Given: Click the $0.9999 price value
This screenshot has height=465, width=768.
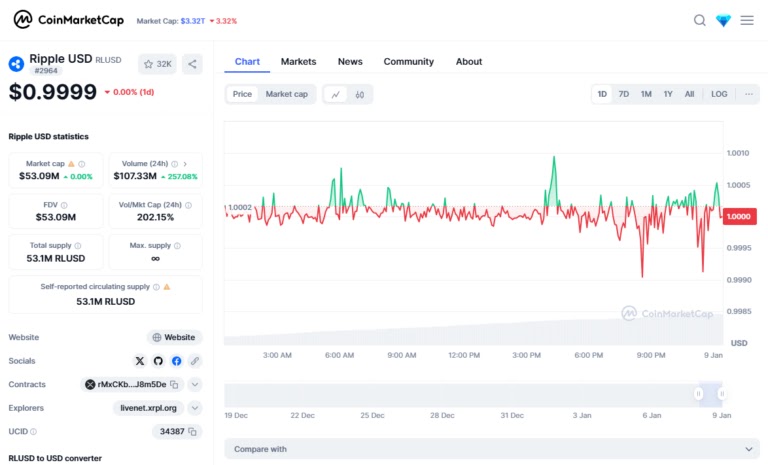Looking at the screenshot, I should 53,92.
